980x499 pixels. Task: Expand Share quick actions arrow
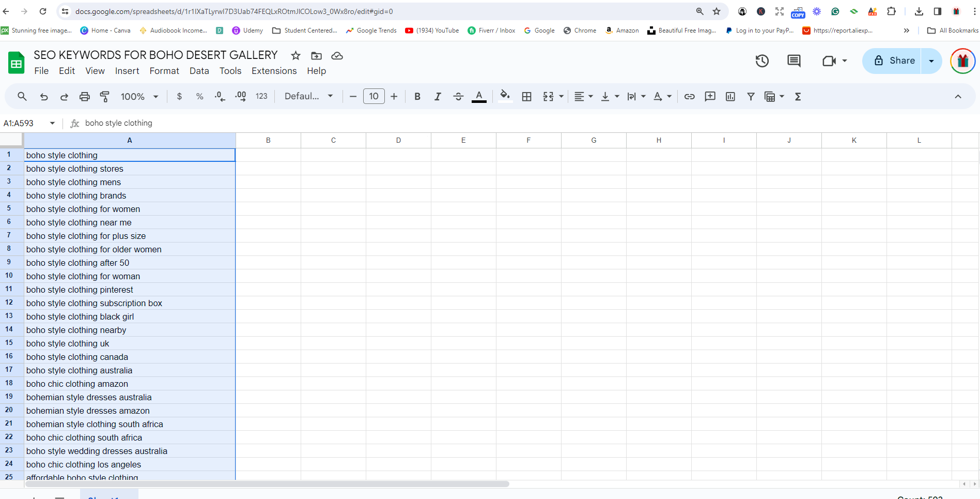[931, 61]
